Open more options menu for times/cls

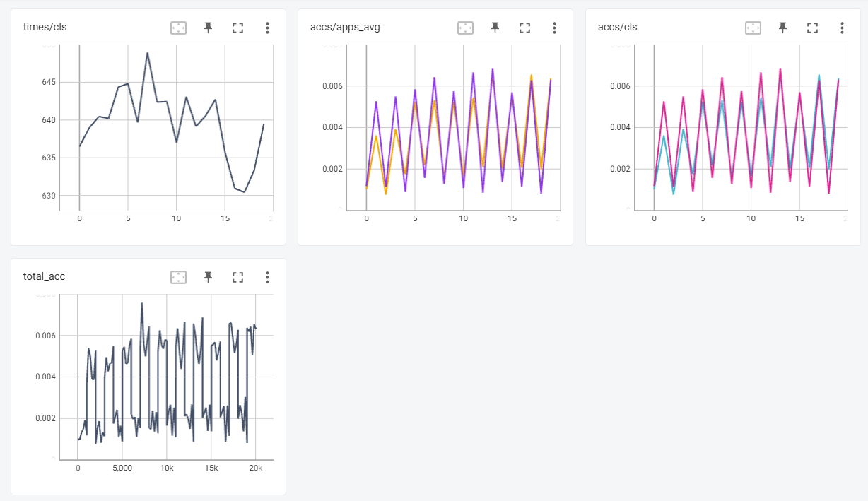click(267, 28)
